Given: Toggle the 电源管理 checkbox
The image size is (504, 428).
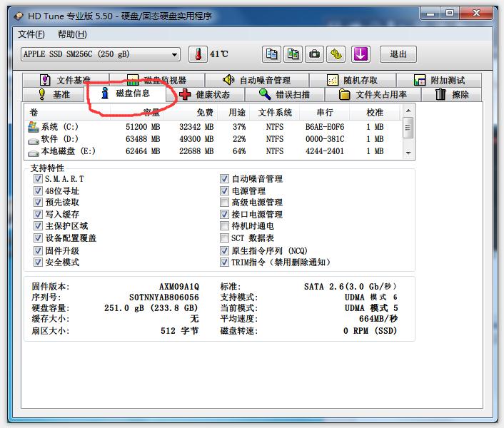Looking at the screenshot, I should 224,190.
